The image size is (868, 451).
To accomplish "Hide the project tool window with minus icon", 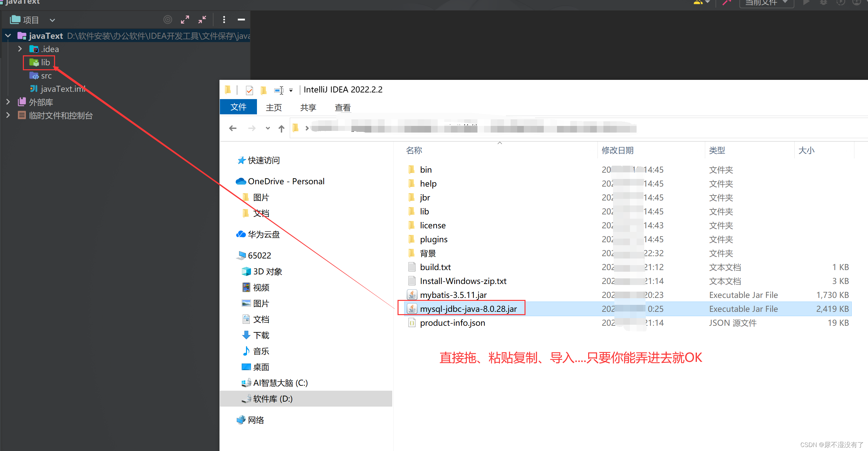I will coord(241,20).
